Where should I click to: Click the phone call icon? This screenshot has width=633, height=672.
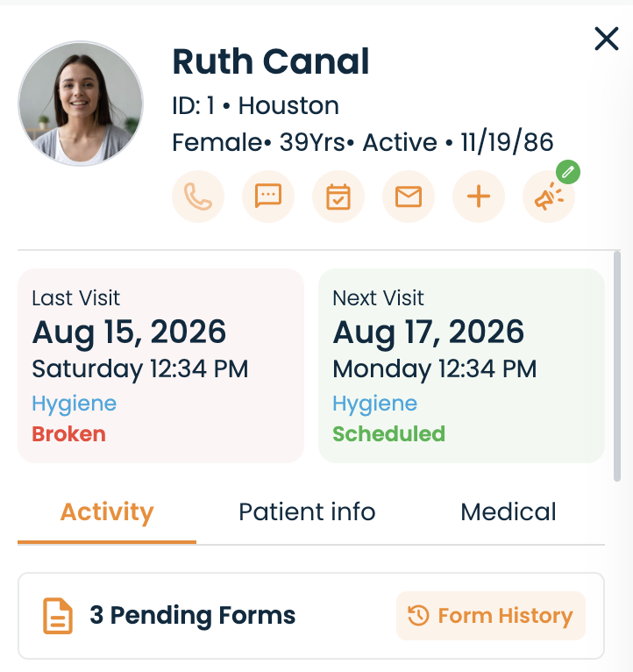pos(198,197)
